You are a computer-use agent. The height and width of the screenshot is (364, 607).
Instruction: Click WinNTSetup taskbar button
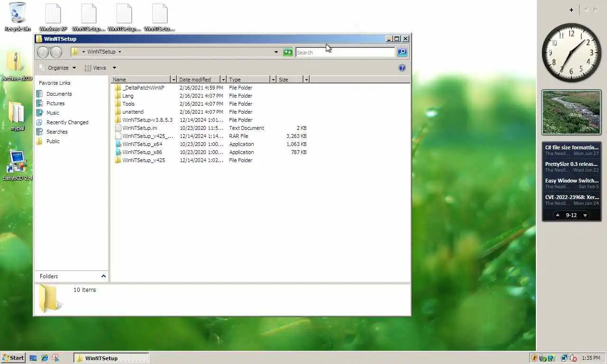(x=111, y=358)
